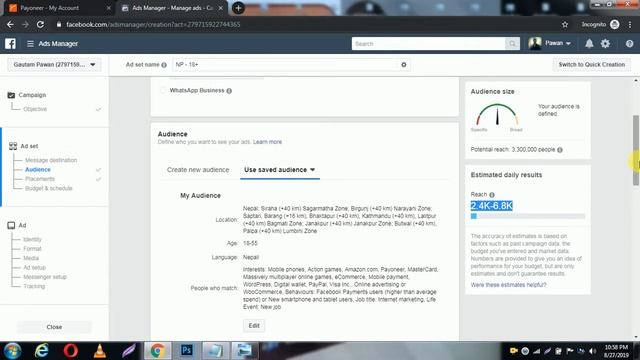Click info icon beside Potential reach
Viewport: 640px width, 360px height.
(560, 150)
